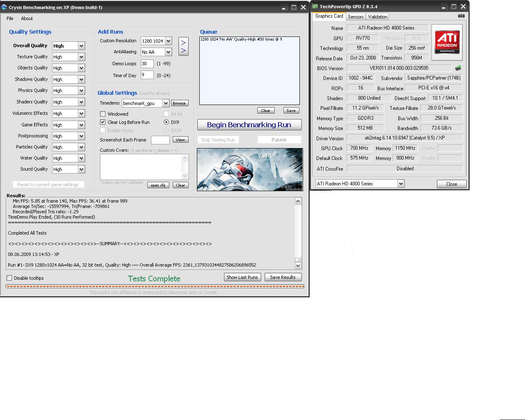The height and width of the screenshot is (420, 525).
Task: Click the queue Save button
Action: point(291,110)
